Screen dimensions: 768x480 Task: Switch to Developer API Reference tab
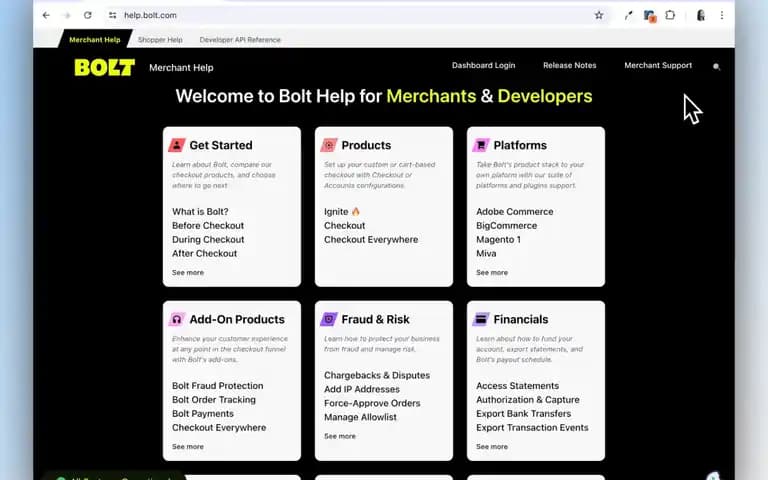pyautogui.click(x=240, y=40)
